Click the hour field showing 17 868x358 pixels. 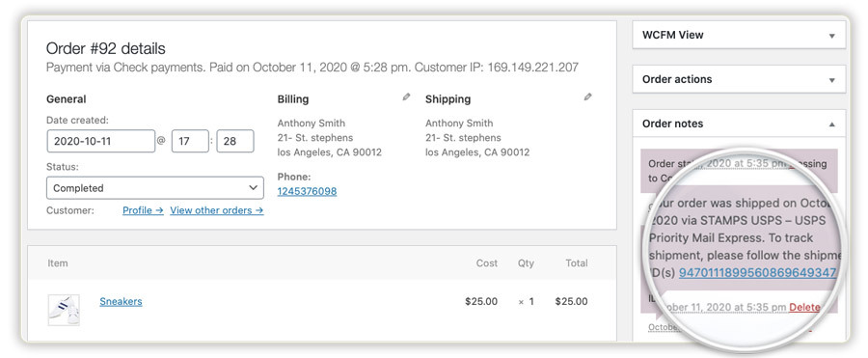pyautogui.click(x=190, y=141)
